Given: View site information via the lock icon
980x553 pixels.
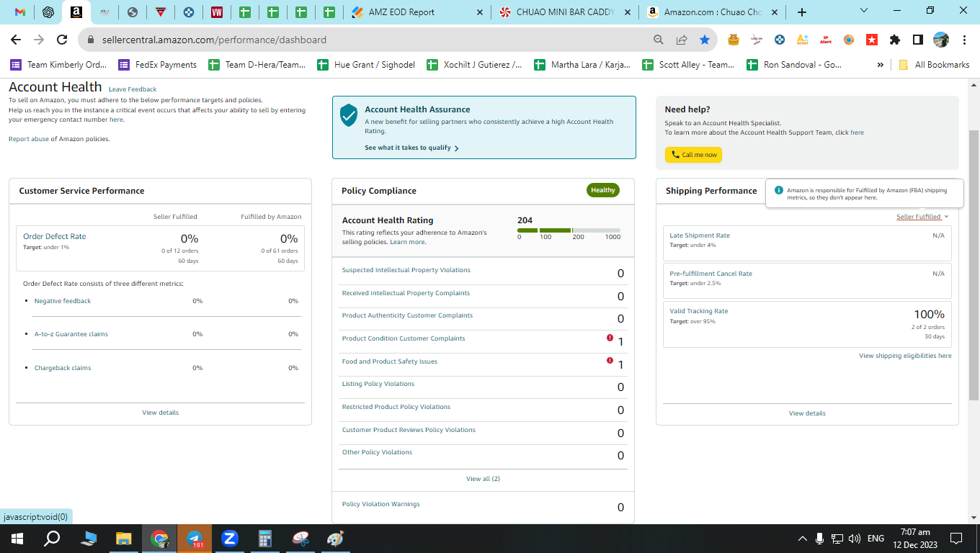Looking at the screenshot, I should pos(92,40).
